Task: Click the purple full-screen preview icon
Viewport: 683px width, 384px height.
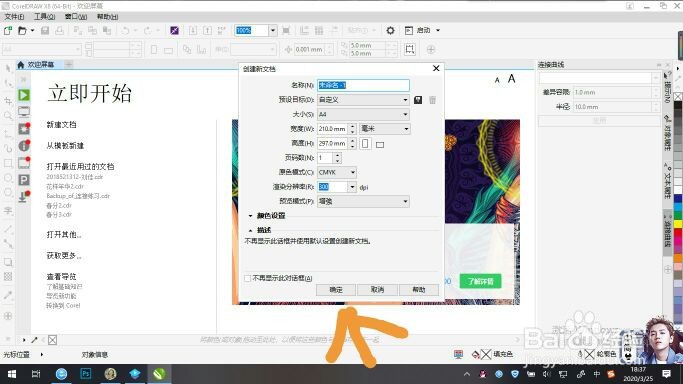Action: (174, 30)
